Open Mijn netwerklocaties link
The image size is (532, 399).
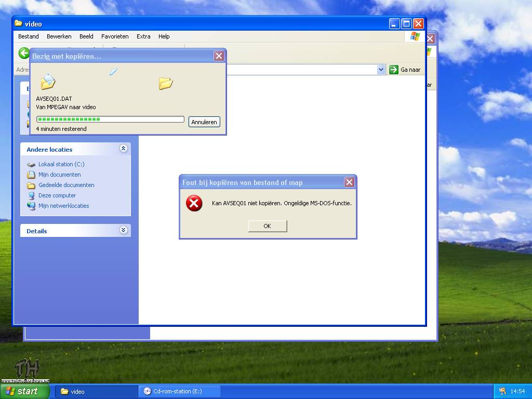[63, 206]
